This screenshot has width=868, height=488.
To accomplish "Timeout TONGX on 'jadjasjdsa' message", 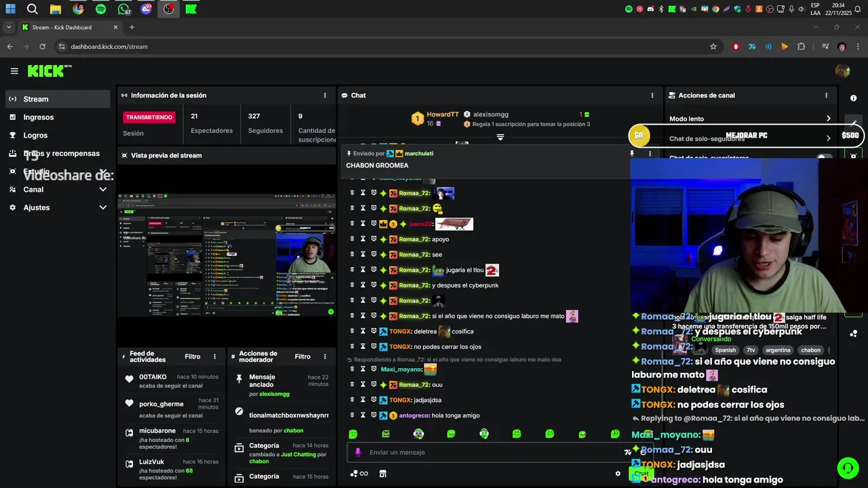I will pyautogui.click(x=363, y=400).
